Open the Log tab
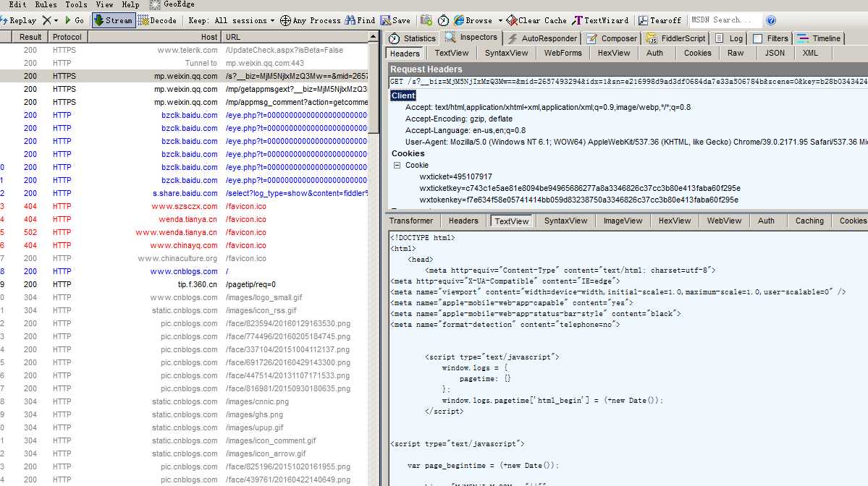 coord(729,38)
